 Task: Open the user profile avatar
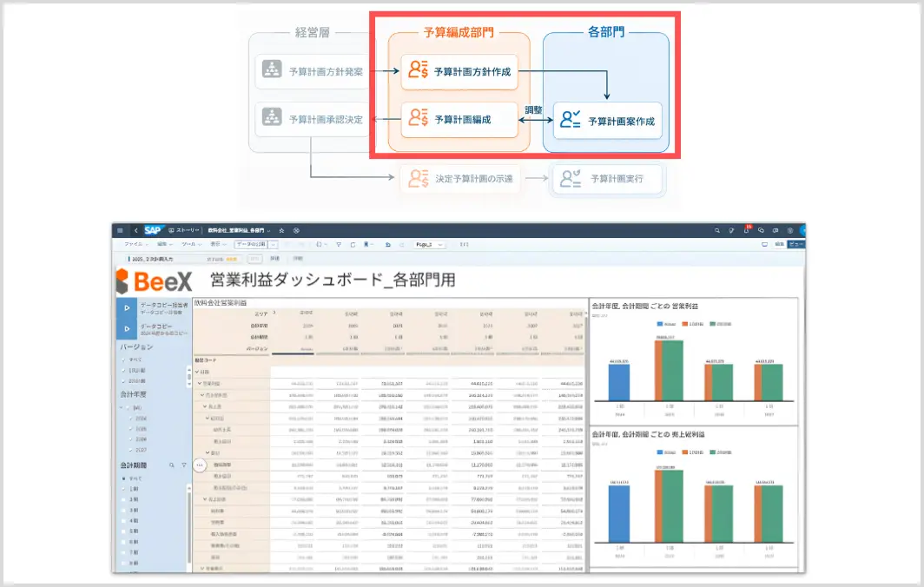[x=802, y=230]
